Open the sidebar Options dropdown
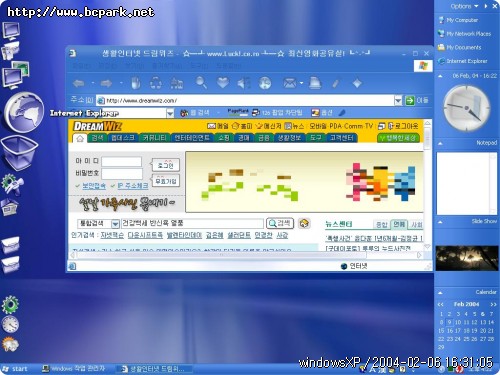 pos(464,6)
